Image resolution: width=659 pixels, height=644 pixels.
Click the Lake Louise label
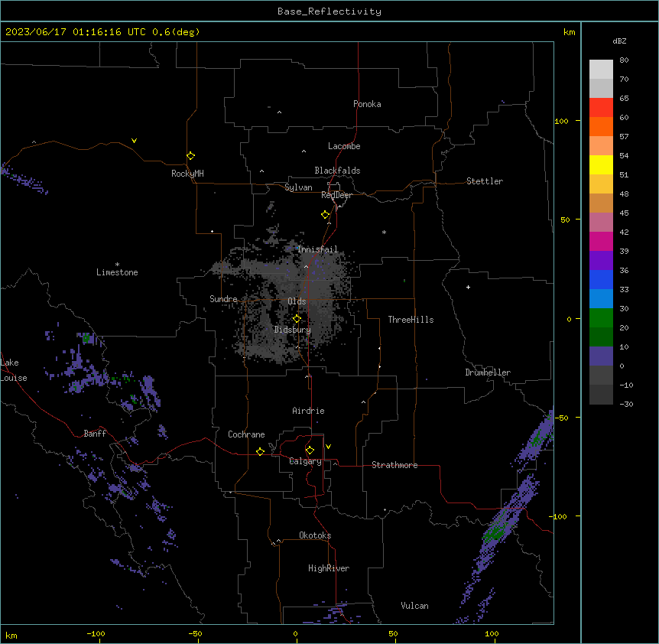coord(12,370)
